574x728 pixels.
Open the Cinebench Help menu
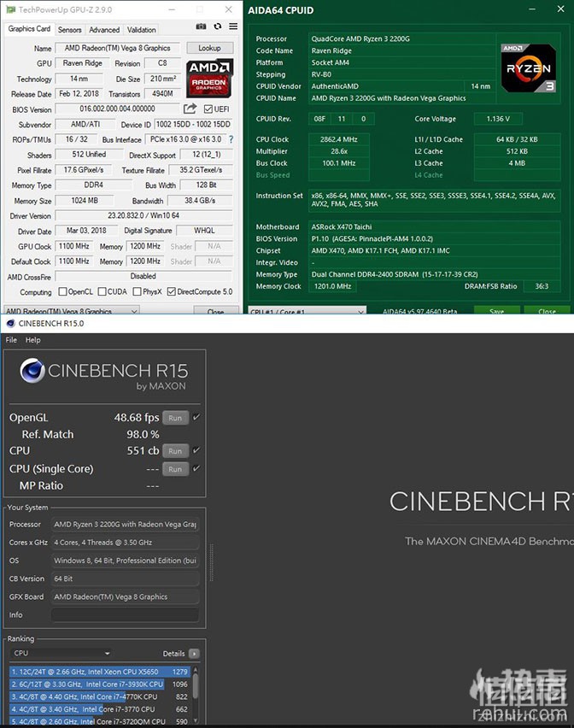(x=33, y=340)
